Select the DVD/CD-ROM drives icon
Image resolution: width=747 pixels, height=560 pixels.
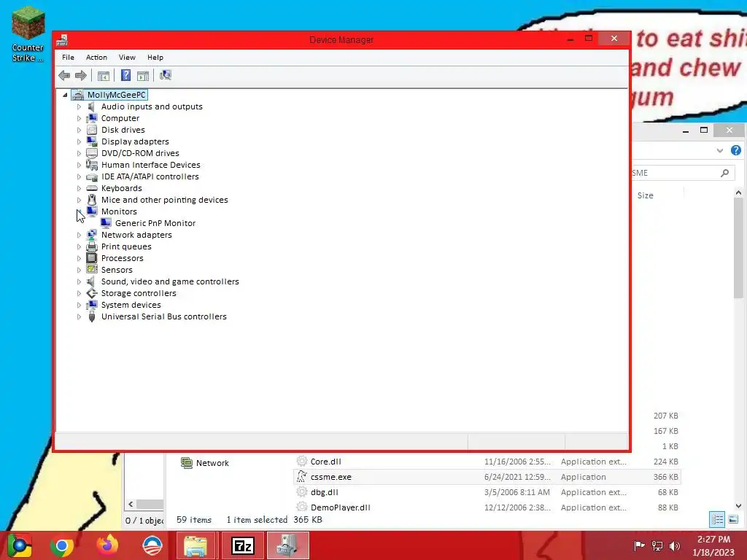click(x=92, y=153)
